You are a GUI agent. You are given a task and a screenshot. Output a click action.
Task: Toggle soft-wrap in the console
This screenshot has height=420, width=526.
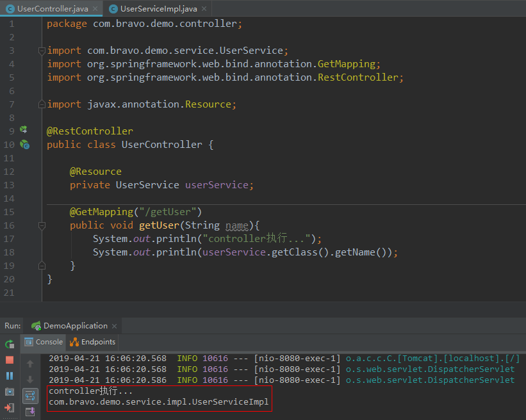point(30,396)
